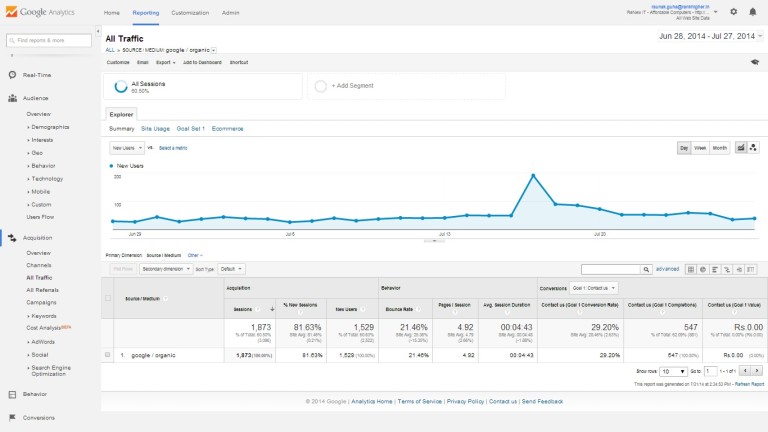The height and width of the screenshot is (432, 768).
Task: Select the Week graph interval
Action: (700, 147)
